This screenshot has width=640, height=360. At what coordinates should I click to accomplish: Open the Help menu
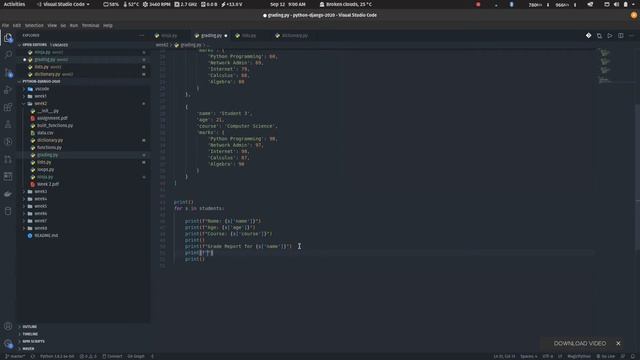[108, 25]
